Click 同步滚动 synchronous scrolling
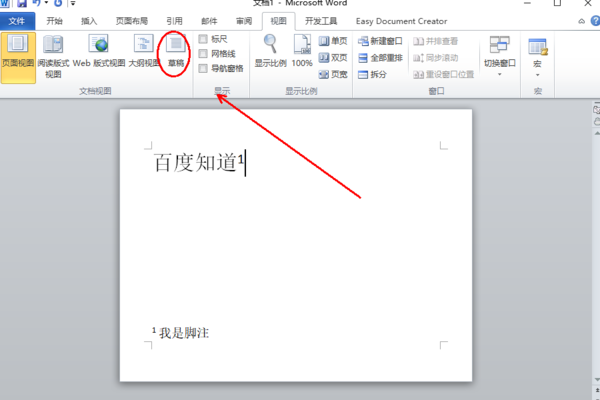This screenshot has height=400, width=600. 435,58
